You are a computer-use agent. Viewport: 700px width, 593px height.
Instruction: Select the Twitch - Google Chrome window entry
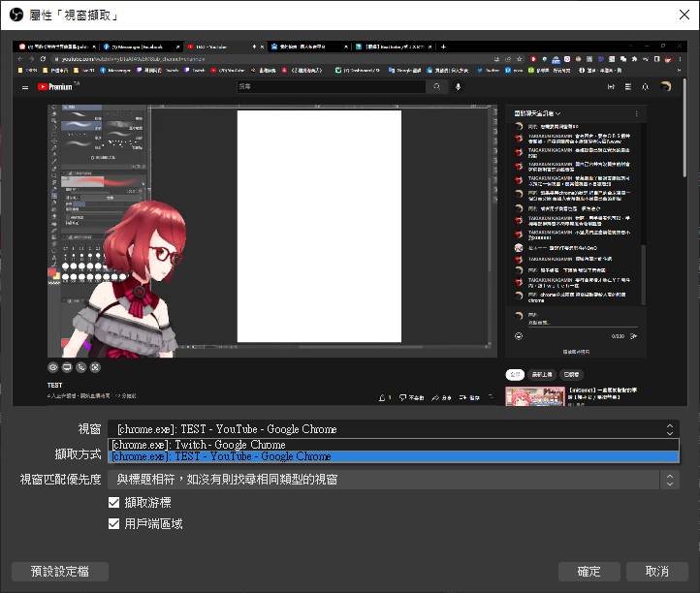pyautogui.click(x=393, y=445)
